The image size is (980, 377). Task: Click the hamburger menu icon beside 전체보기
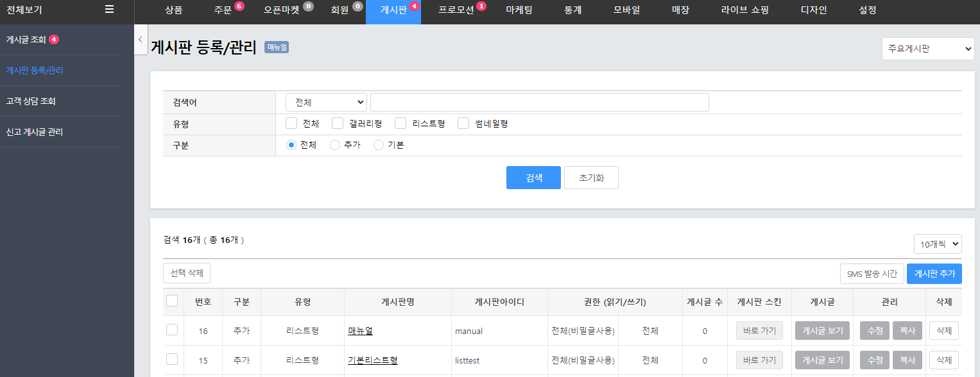(110, 9)
